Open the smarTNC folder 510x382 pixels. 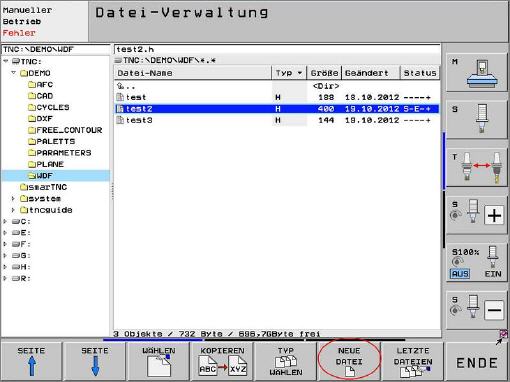tap(43, 187)
